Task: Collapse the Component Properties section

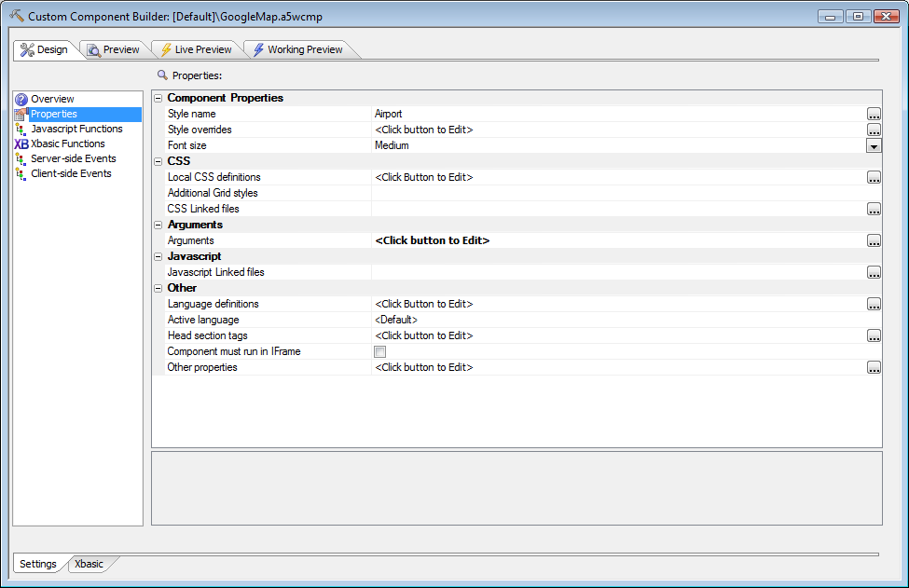Action: pyautogui.click(x=158, y=99)
